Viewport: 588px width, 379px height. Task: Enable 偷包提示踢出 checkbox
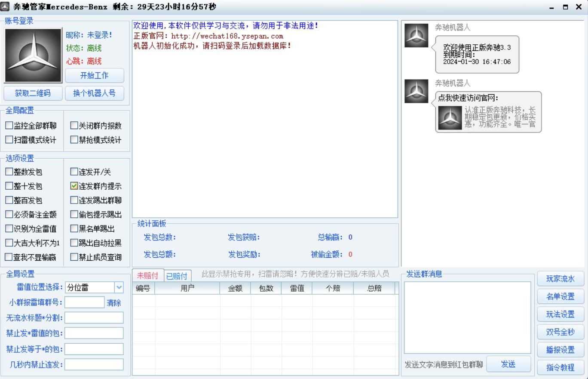pos(74,215)
